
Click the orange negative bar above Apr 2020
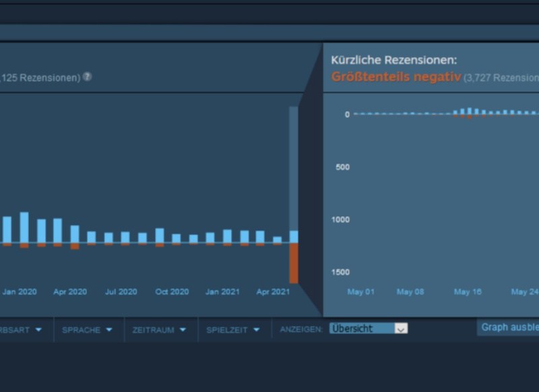75,247
